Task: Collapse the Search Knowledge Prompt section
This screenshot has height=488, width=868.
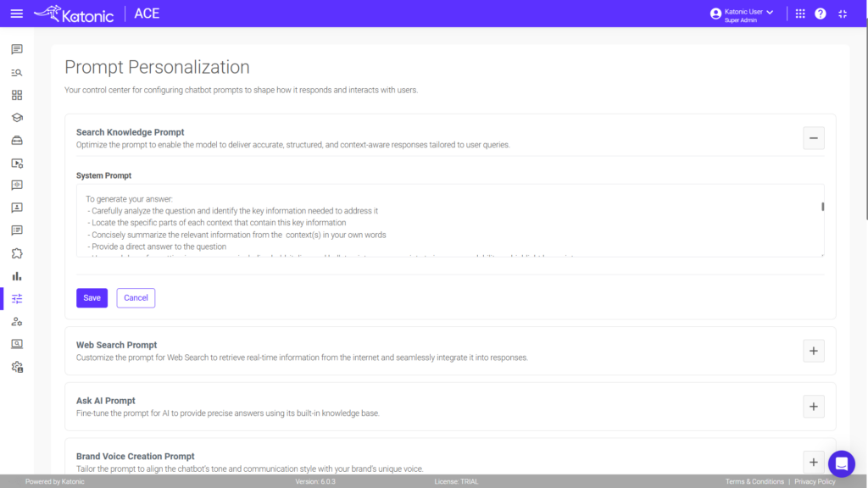Action: [x=813, y=138]
